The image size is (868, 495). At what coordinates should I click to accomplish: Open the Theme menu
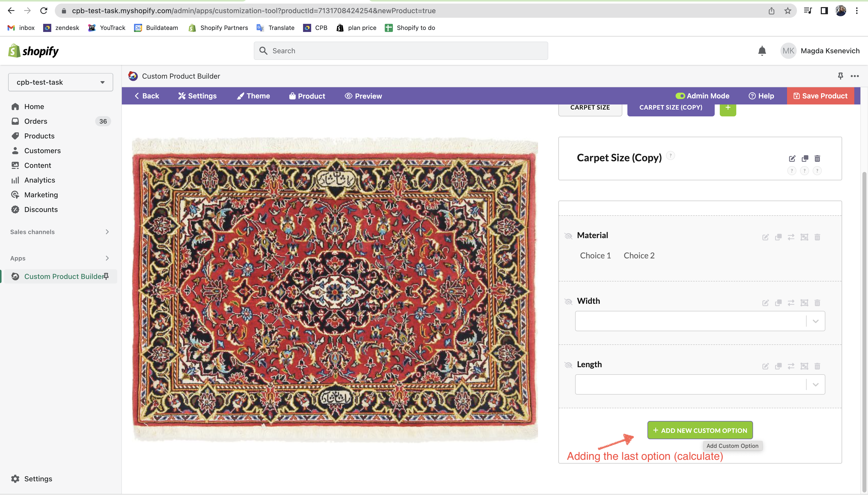(x=254, y=96)
